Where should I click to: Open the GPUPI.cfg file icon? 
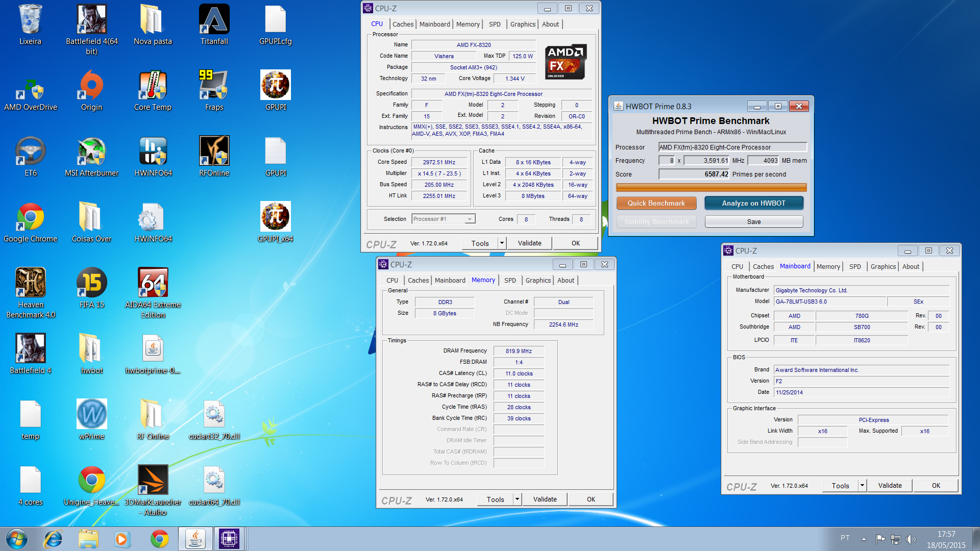(x=275, y=25)
